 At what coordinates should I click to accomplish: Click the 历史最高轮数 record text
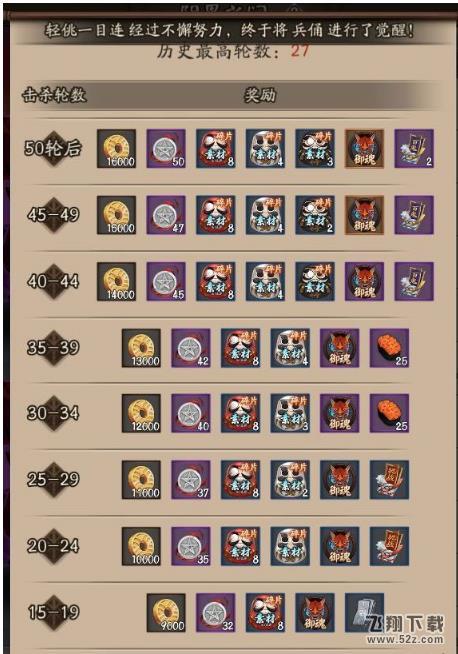coord(233,51)
